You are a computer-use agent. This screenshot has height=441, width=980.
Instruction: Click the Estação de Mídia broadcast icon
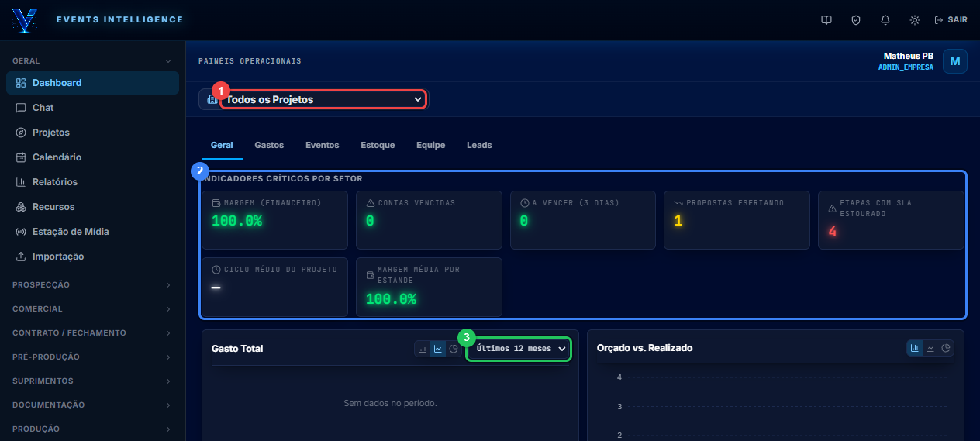21,232
